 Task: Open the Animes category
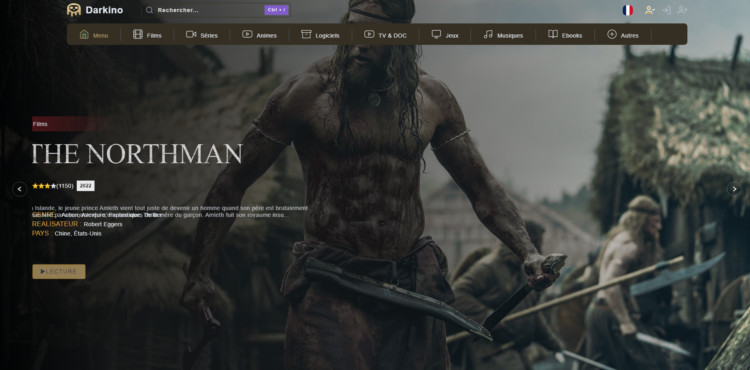click(259, 35)
